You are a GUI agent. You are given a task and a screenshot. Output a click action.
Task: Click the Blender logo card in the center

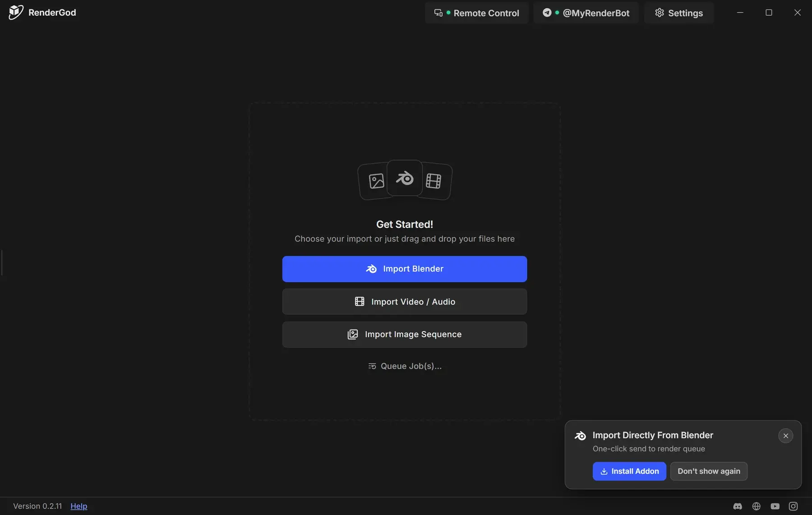pos(405,178)
